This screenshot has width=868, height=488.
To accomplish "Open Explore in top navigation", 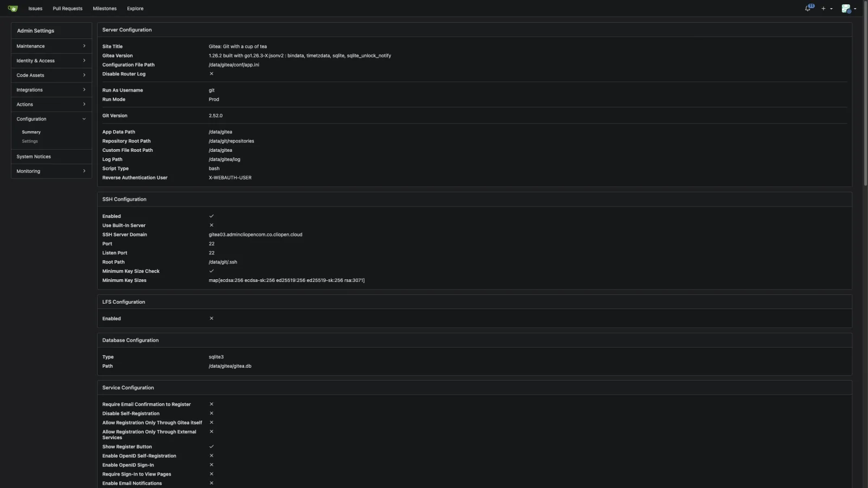I will tap(135, 9).
